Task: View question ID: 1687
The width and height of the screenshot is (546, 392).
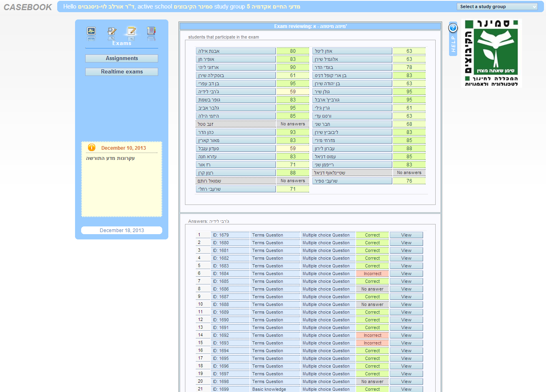Action: [x=406, y=297]
